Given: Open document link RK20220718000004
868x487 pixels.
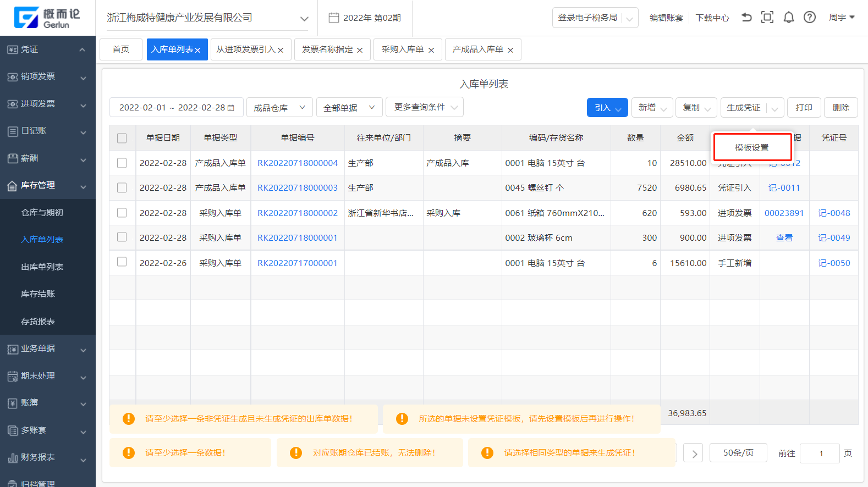Looking at the screenshot, I should (298, 163).
